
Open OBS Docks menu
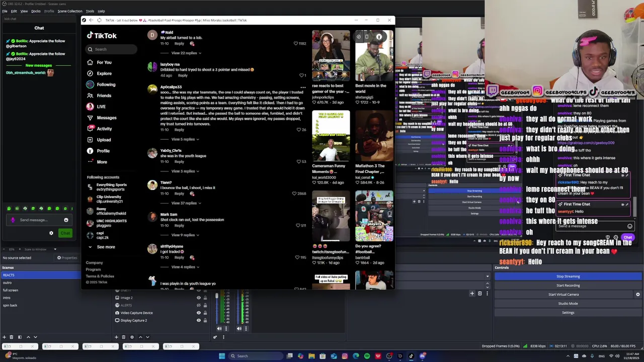tap(36, 11)
